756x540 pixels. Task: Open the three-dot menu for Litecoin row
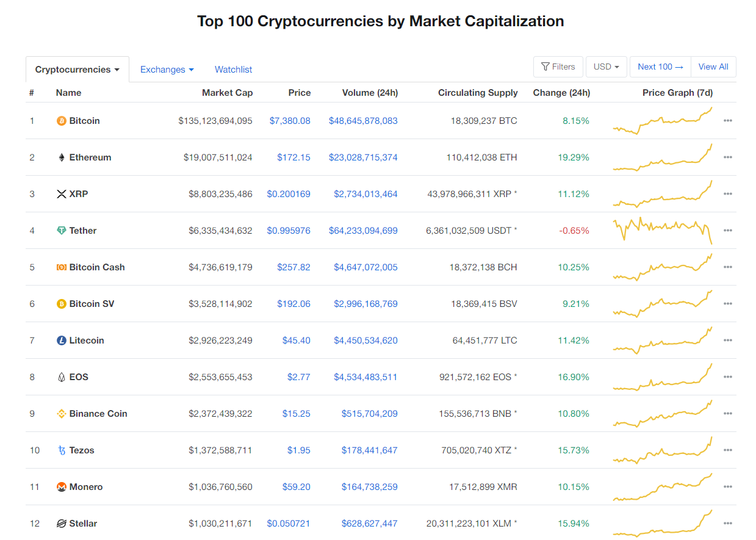(x=727, y=340)
